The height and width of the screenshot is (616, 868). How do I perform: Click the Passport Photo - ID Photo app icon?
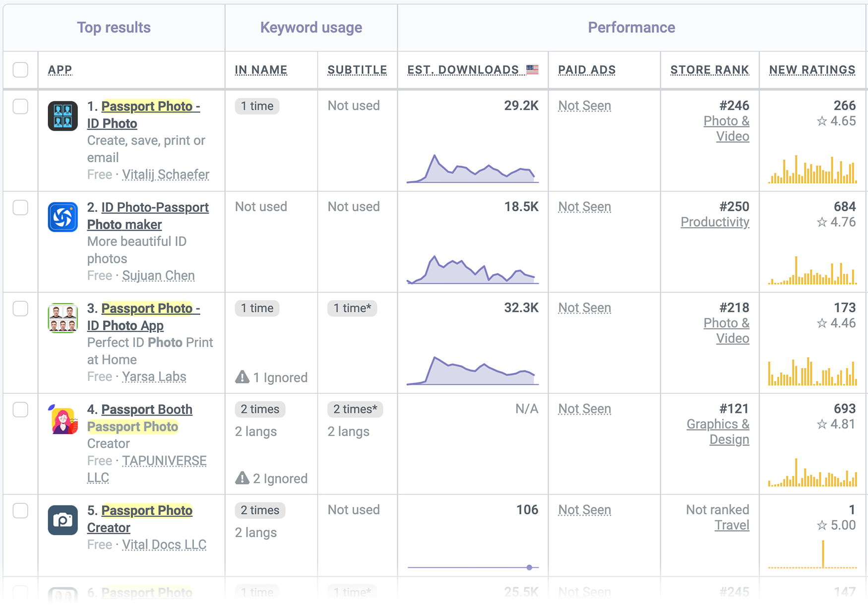click(62, 116)
